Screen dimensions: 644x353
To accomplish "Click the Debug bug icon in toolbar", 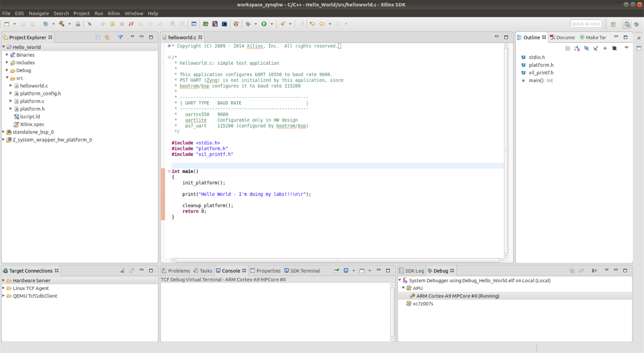I will 248,24.
